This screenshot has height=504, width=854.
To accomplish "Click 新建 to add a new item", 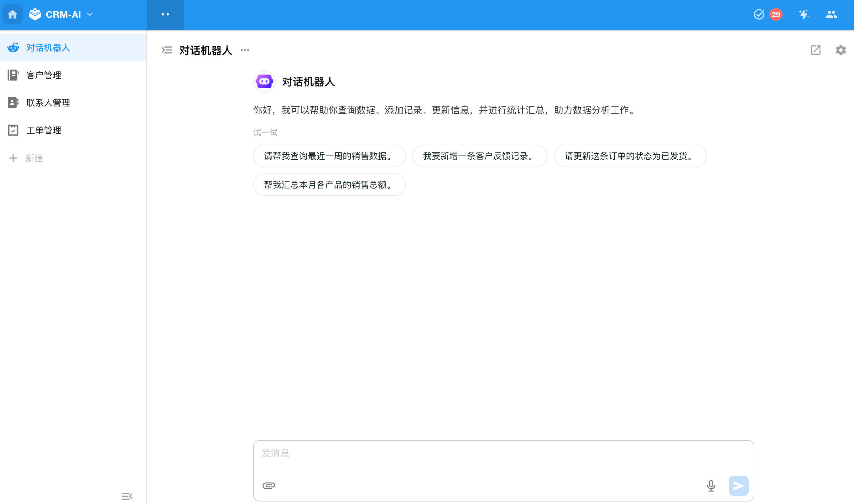I will tap(34, 158).
